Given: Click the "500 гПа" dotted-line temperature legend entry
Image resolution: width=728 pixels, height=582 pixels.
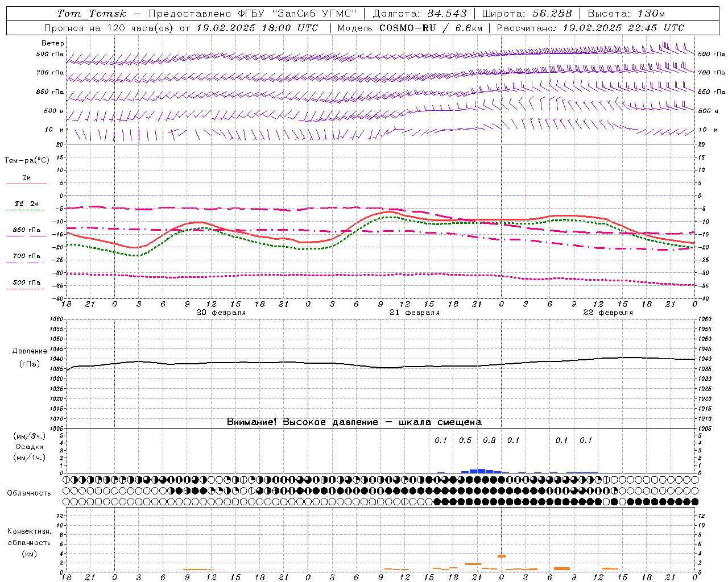Looking at the screenshot, I should 27,282.
